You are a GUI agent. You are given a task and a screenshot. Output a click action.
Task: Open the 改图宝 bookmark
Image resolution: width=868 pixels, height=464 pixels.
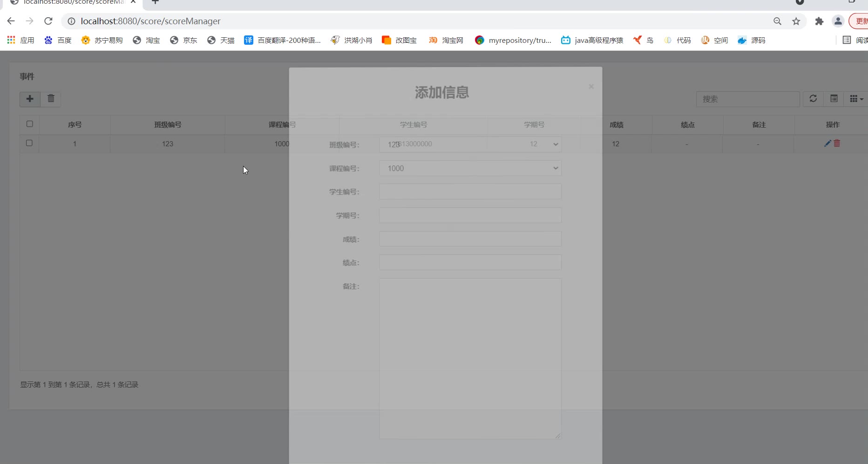tap(400, 40)
